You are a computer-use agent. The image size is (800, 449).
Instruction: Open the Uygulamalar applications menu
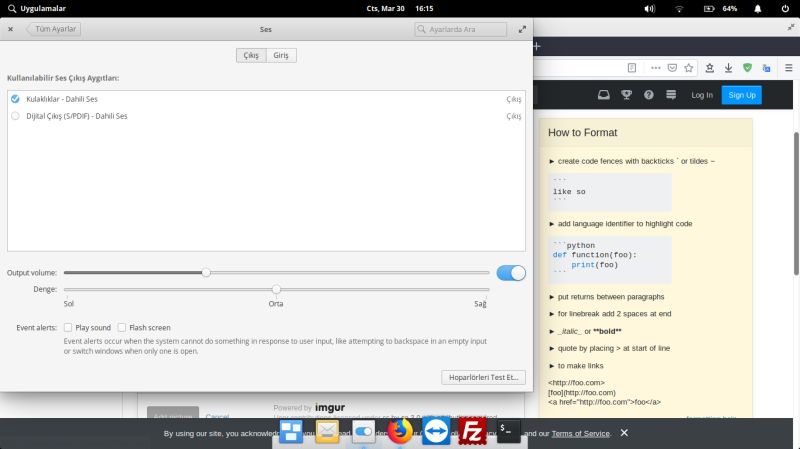(37, 8)
